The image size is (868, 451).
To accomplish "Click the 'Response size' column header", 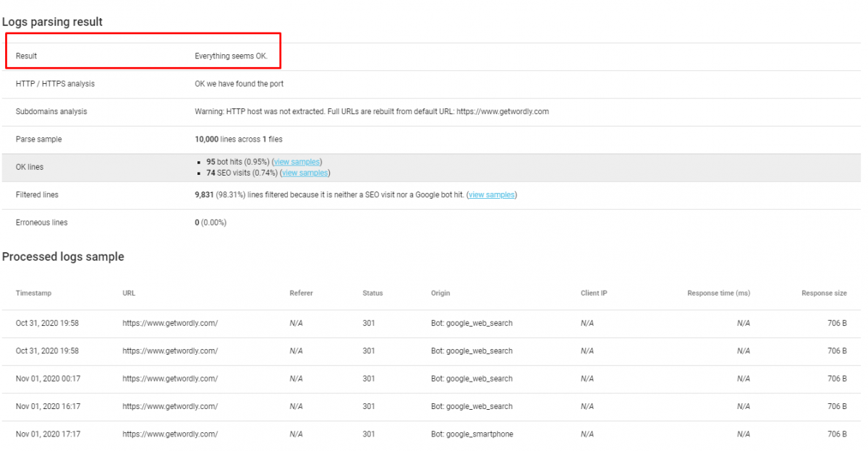I will pos(824,293).
